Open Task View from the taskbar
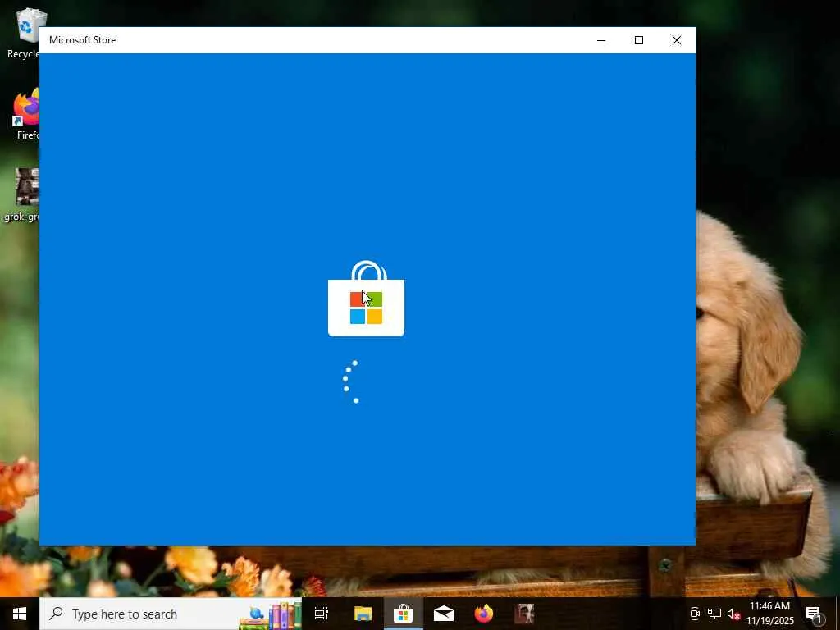This screenshot has width=840, height=630. pos(322,614)
